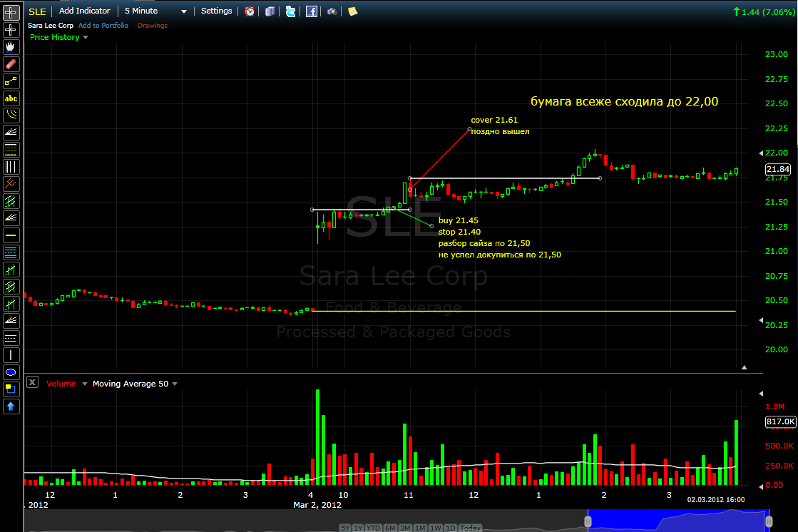Viewport: 798px width, 532px height.
Task: Set chart range to 6M
Action: (390, 528)
